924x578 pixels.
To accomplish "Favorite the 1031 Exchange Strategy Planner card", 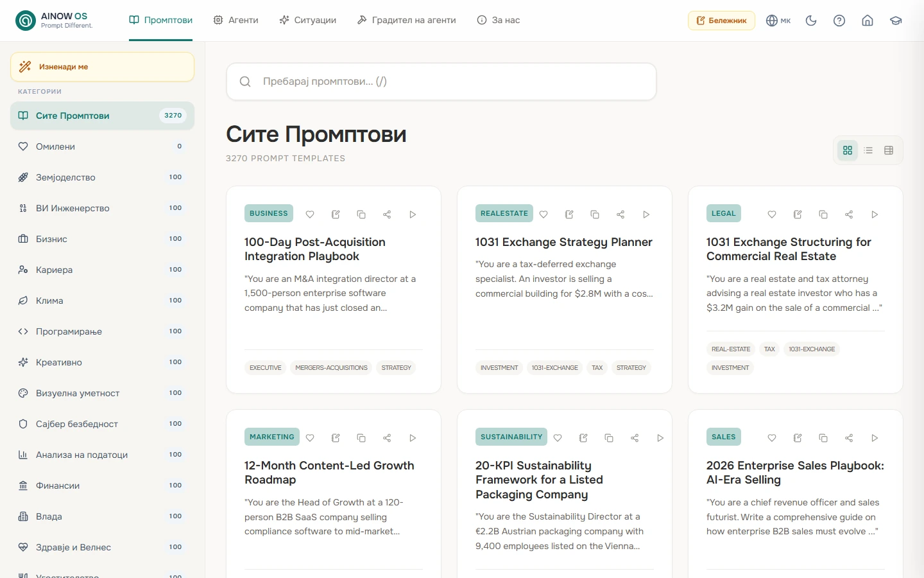I will click(543, 215).
